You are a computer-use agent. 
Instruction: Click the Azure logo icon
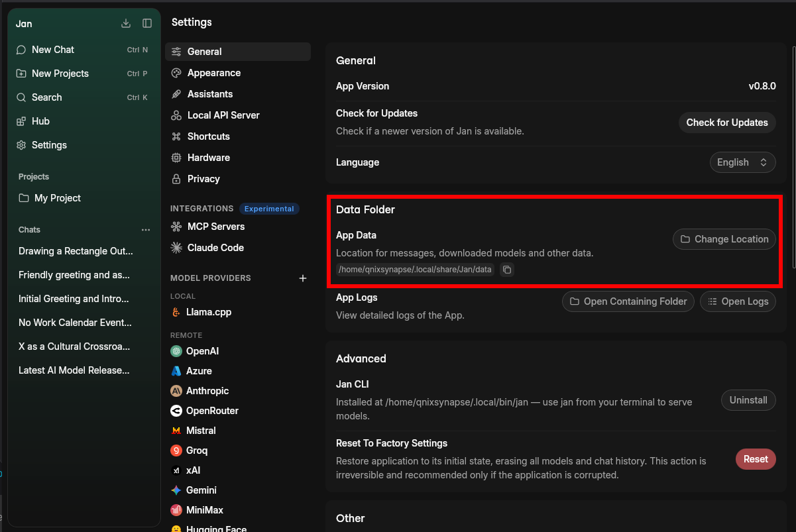[176, 371]
